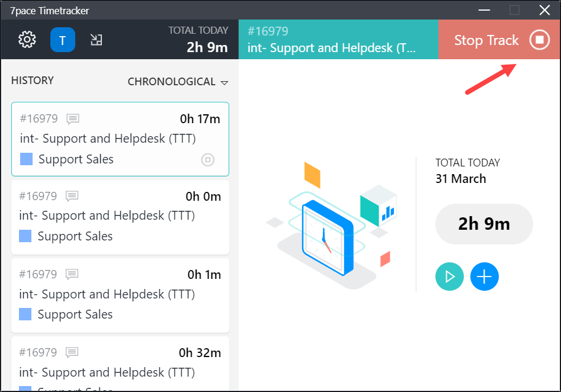Image resolution: width=561 pixels, height=392 pixels.
Task: Open the comment icon on the 0h 32m entry
Action: coord(72,352)
